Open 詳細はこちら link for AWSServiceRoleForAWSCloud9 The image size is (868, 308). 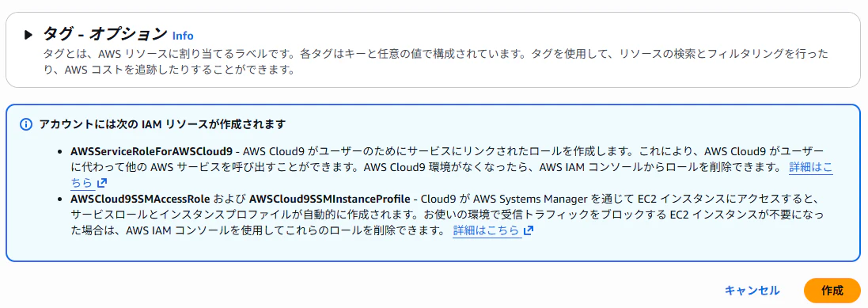pos(810,166)
